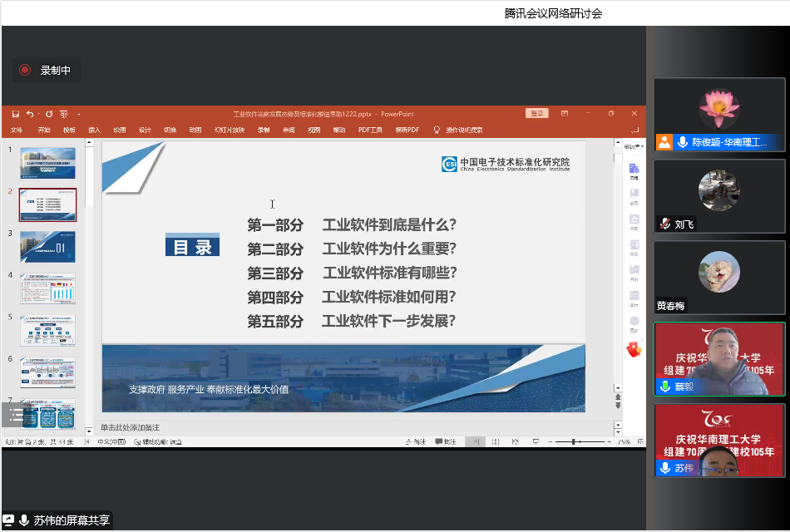Open the Undo history dropdown arrow
The width and height of the screenshot is (790, 532).
click(38, 114)
